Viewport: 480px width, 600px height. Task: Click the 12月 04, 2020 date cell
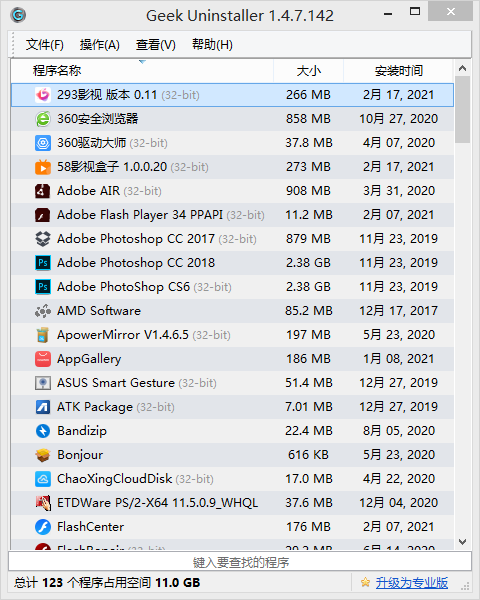click(x=398, y=503)
